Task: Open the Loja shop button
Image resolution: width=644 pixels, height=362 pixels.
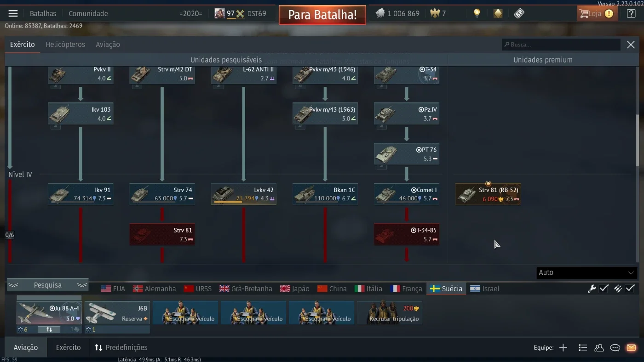Action: (597, 13)
